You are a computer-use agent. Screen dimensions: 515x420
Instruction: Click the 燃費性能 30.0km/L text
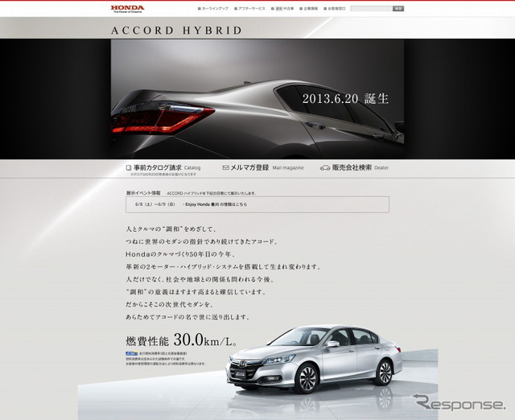click(181, 340)
